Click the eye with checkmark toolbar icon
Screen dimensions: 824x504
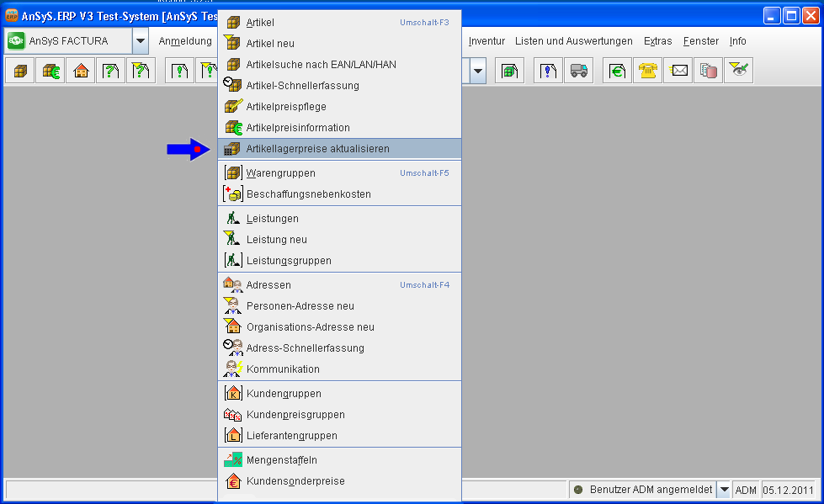coord(738,72)
